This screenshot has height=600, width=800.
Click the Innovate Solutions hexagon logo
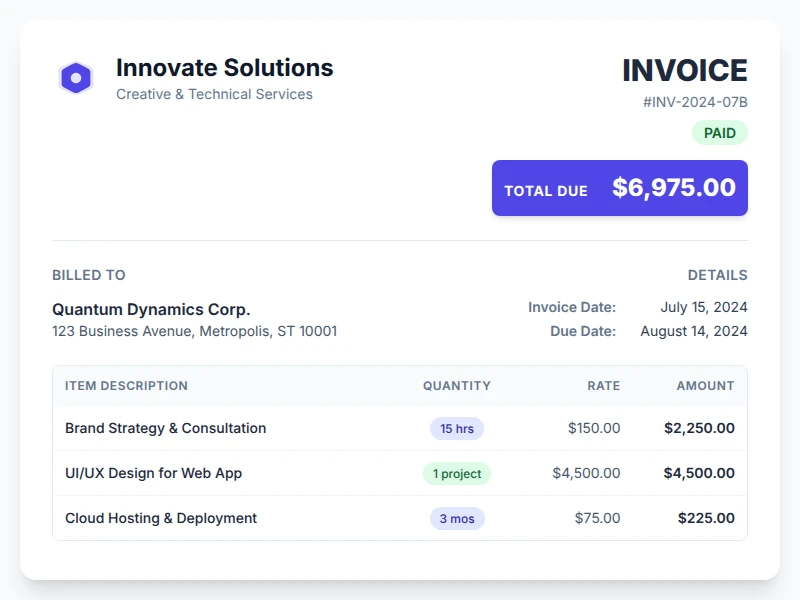pos(76,78)
